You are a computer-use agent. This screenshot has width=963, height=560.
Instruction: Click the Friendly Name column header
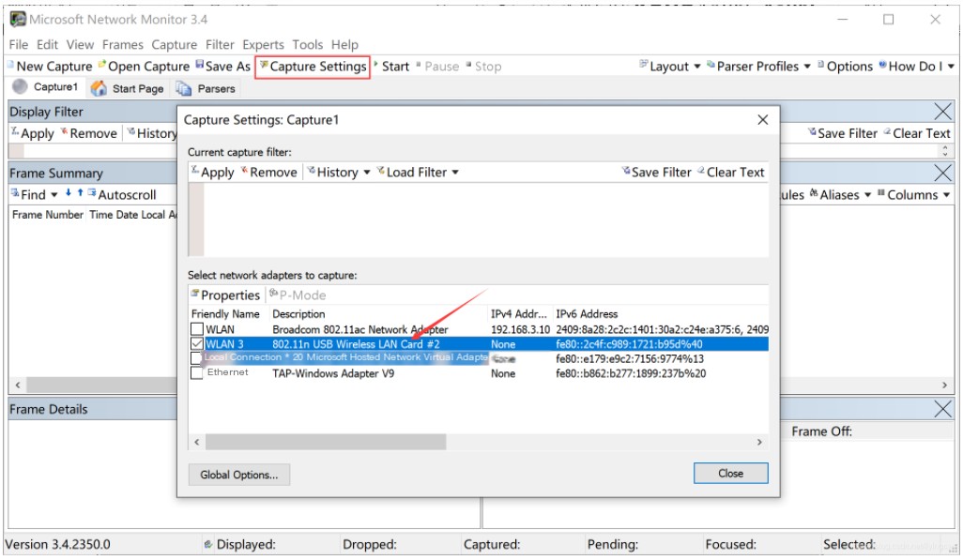pos(225,314)
